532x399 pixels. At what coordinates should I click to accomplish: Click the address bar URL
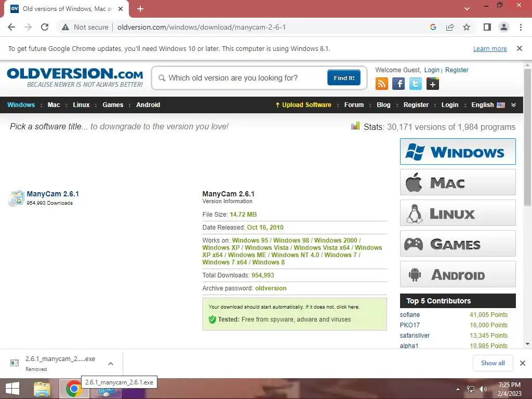click(x=202, y=27)
